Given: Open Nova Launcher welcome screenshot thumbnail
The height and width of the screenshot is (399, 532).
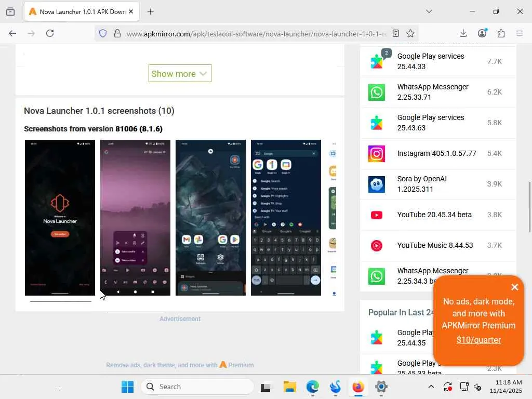Looking at the screenshot, I should pos(60,218).
